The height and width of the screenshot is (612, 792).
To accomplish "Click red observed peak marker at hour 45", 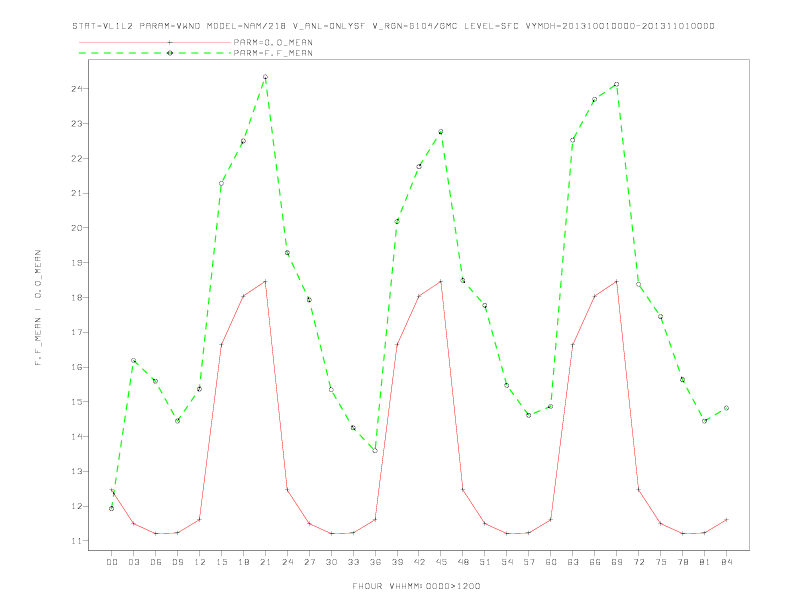I will pyautogui.click(x=441, y=281).
